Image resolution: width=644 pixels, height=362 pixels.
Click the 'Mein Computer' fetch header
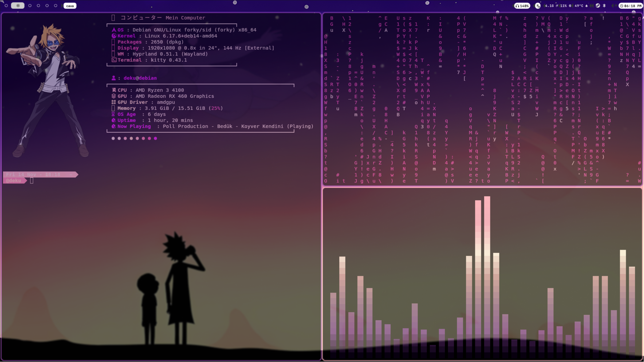point(185,18)
